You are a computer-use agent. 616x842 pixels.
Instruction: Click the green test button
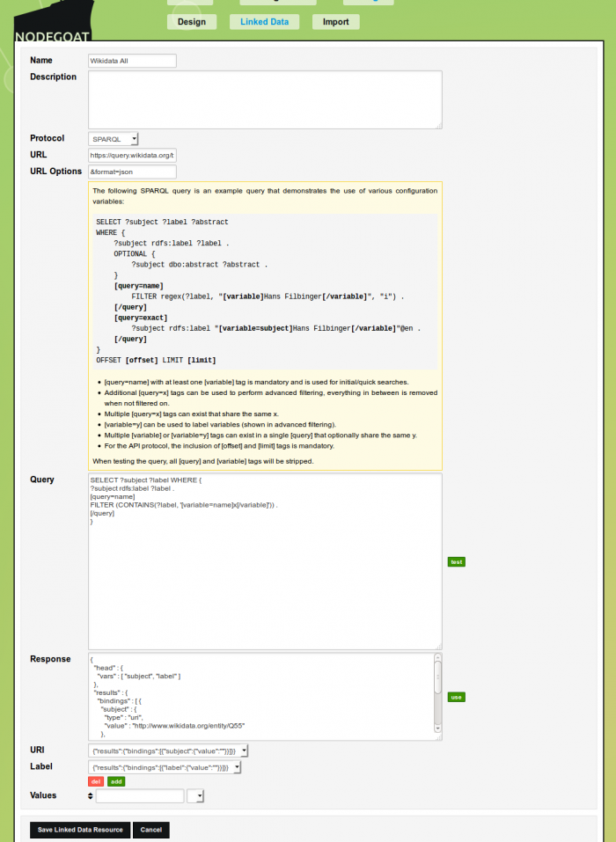tap(457, 561)
